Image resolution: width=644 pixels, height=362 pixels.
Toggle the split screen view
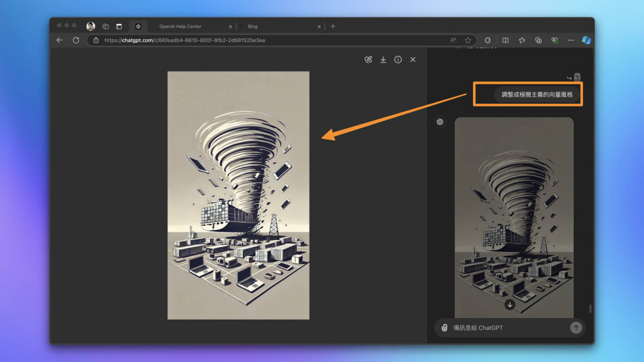point(505,40)
